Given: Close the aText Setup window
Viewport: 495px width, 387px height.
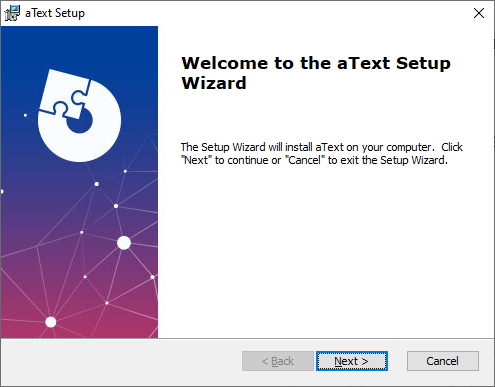Looking at the screenshot, I should 479,13.
